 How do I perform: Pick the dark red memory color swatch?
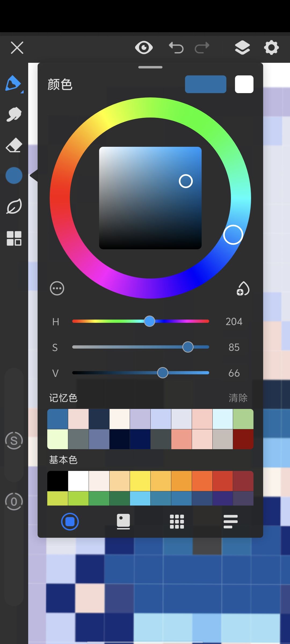(243, 439)
